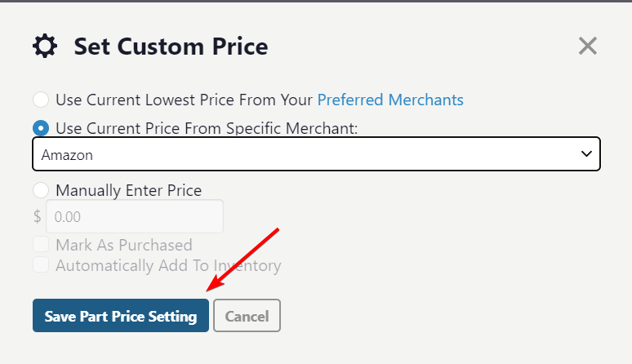Enable Automatically Add To Inventory checkbox

coord(41,265)
